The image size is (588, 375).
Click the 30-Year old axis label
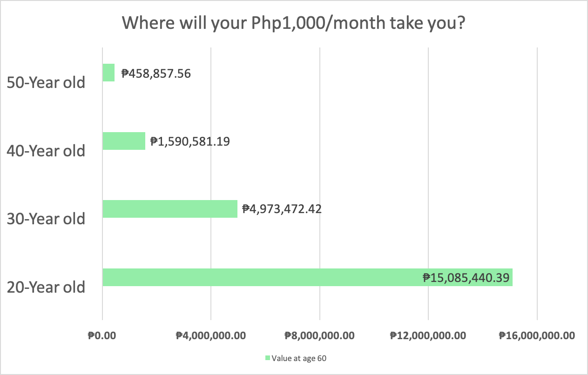[x=47, y=219]
